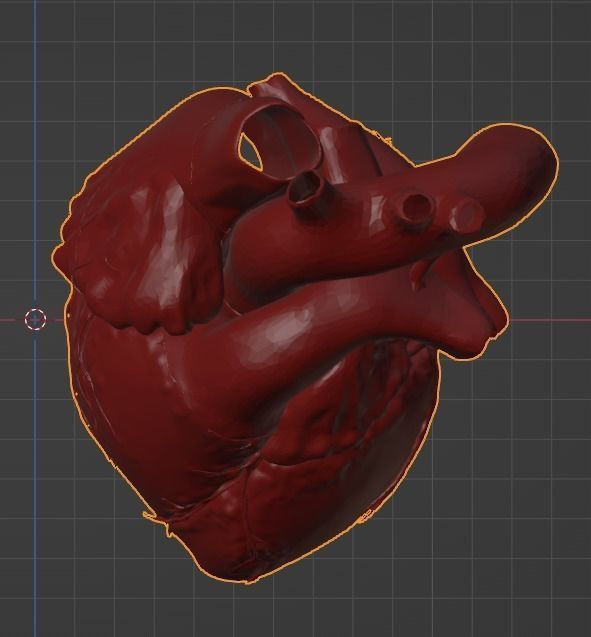
Task: Click the 3D cursor crosshair in viewport
Action: point(35,319)
